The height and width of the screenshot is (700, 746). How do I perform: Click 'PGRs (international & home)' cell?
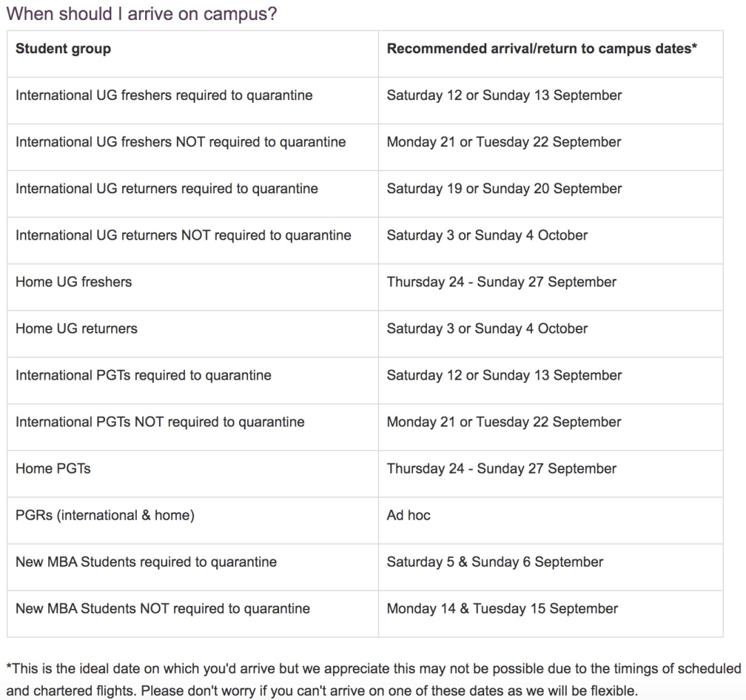pyautogui.click(x=104, y=515)
